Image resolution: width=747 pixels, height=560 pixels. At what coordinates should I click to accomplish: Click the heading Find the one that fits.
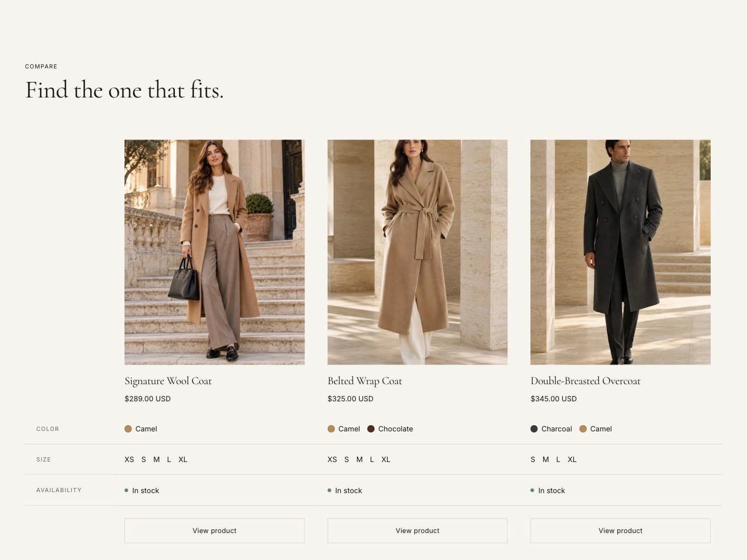click(125, 90)
